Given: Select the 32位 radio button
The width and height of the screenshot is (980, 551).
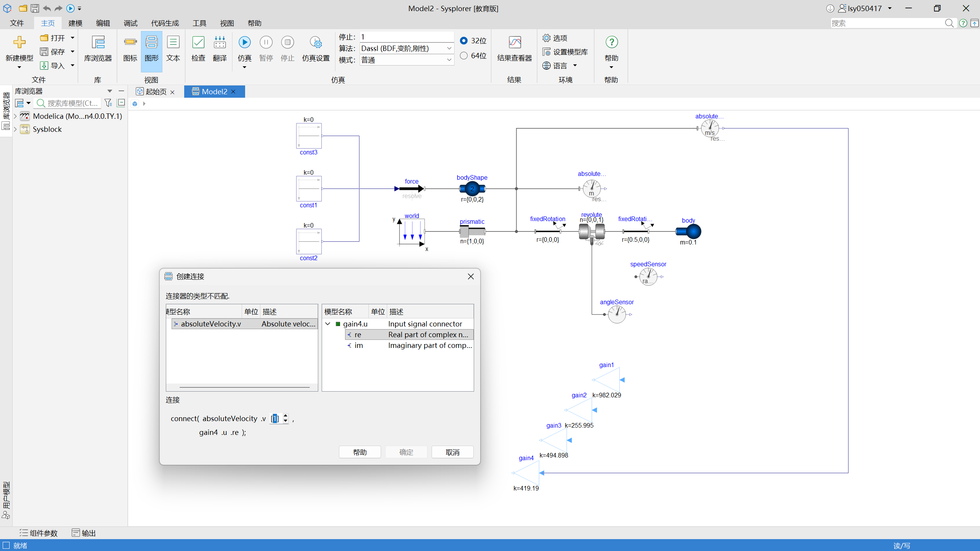Looking at the screenshot, I should (464, 41).
